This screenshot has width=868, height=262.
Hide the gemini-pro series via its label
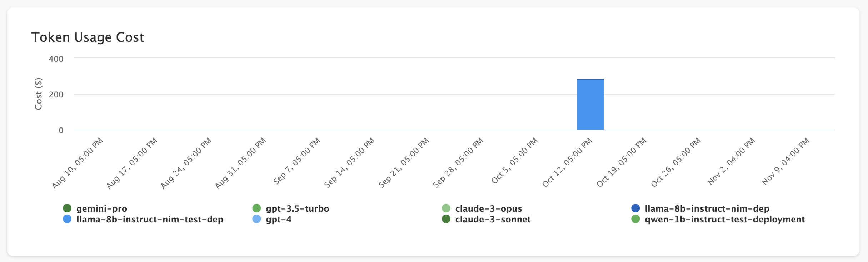point(102,208)
